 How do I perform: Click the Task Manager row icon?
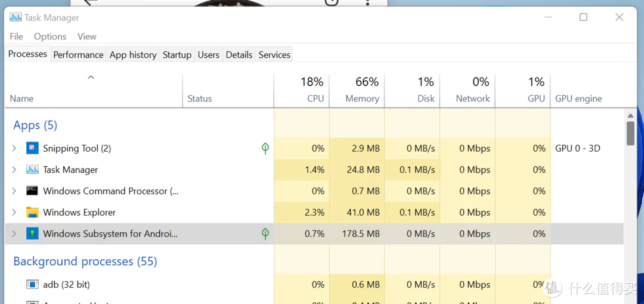(x=32, y=170)
